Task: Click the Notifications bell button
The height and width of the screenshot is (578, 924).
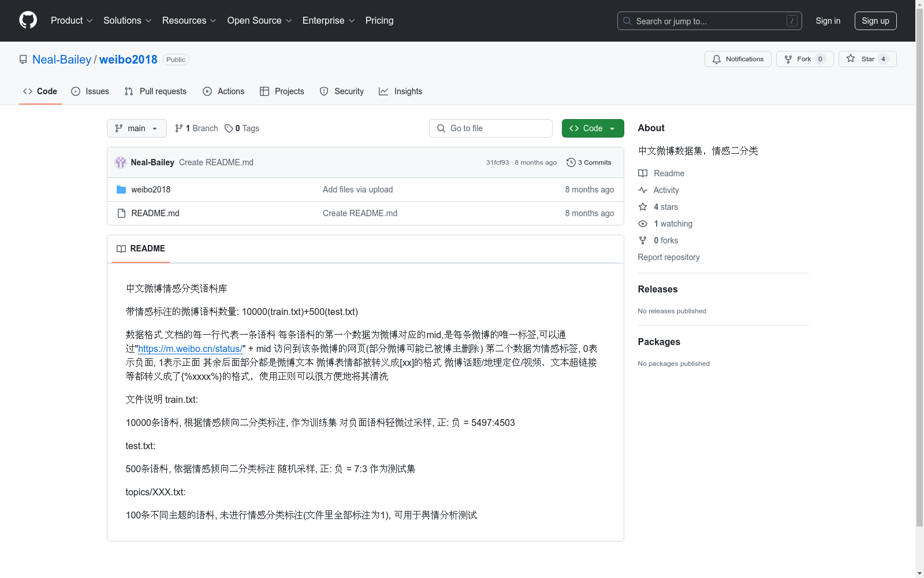Action: [737, 59]
